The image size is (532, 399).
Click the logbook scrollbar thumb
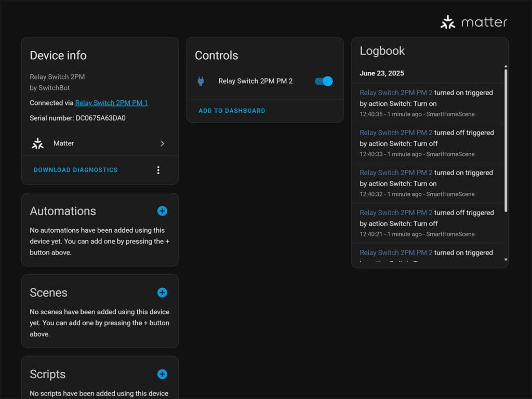(x=506, y=140)
